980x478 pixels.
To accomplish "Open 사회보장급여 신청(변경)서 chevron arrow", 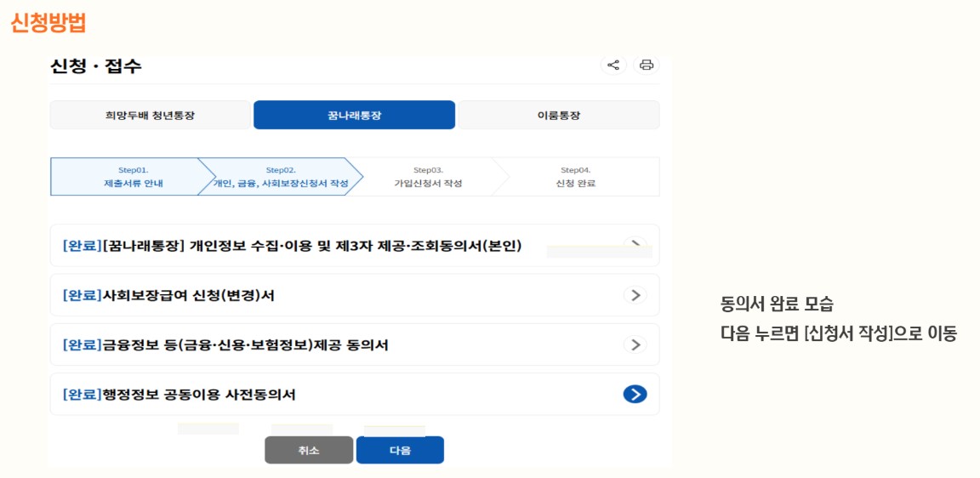I will pos(635,295).
